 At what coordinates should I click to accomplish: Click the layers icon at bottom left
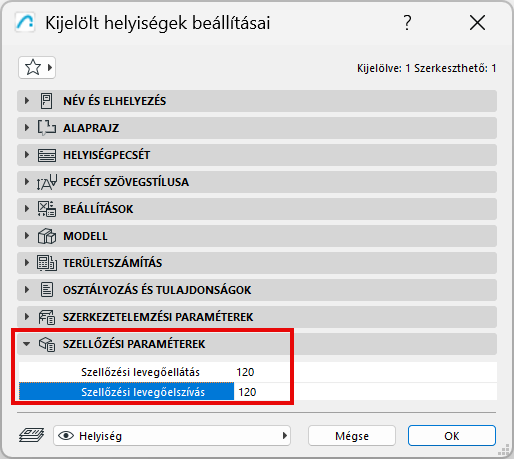pyautogui.click(x=31, y=435)
